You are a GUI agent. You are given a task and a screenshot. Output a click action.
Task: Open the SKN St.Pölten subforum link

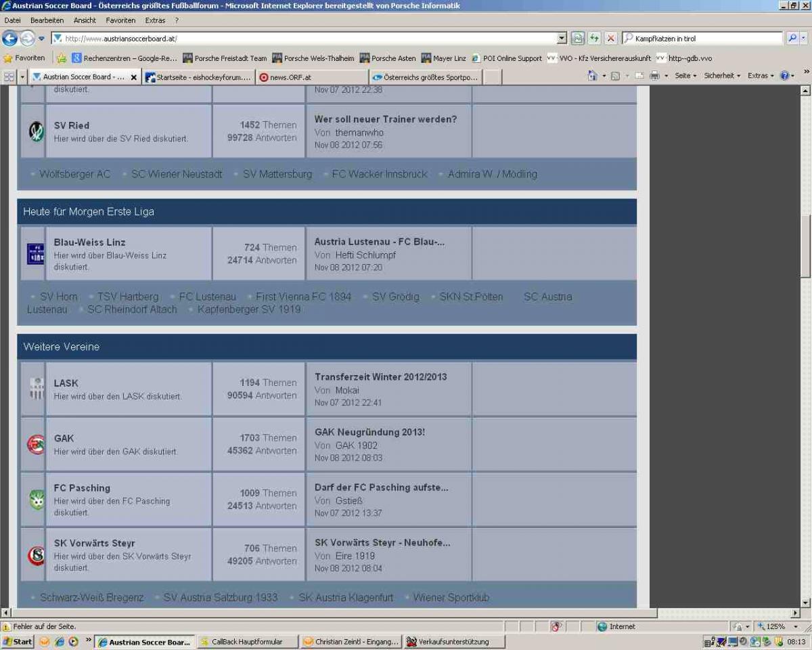pyautogui.click(x=471, y=297)
